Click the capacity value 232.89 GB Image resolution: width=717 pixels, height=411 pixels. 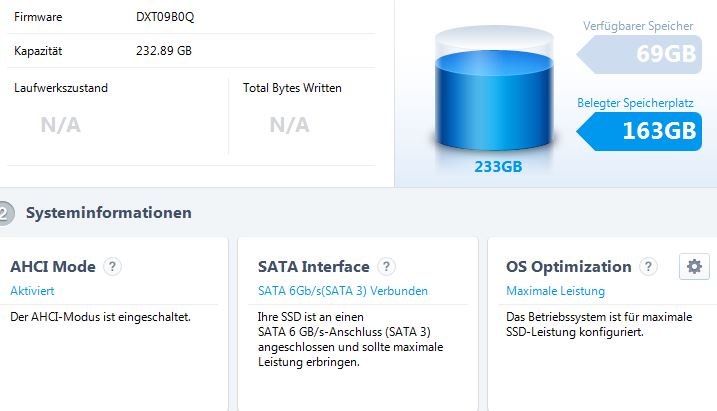(x=165, y=50)
